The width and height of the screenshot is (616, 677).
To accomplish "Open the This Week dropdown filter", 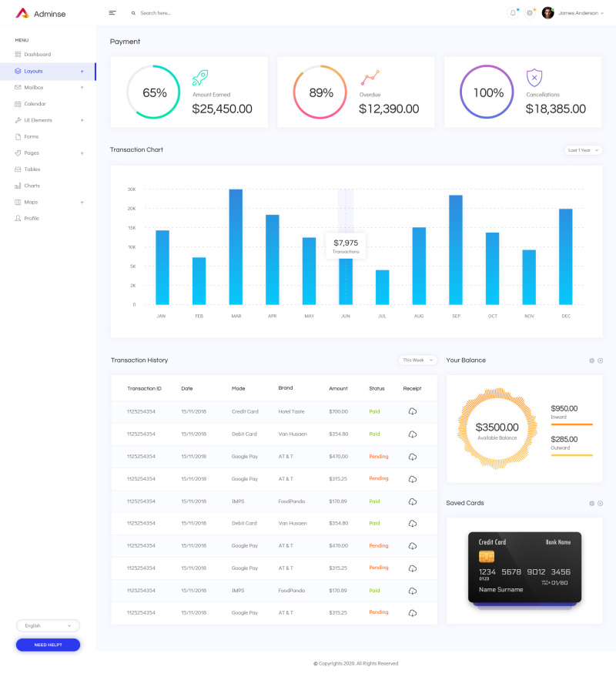I will click(417, 360).
